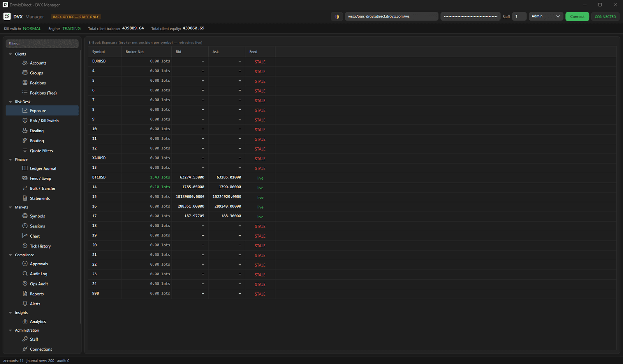Sort by the Bid column header
The width and height of the screenshot is (623, 364).
(x=190, y=52)
